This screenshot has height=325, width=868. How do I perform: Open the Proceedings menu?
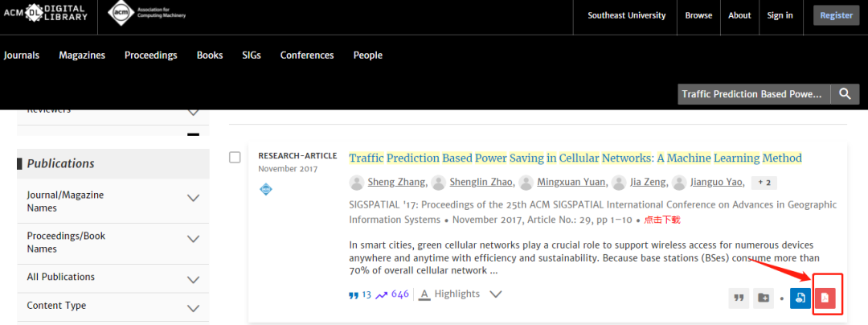tap(150, 56)
